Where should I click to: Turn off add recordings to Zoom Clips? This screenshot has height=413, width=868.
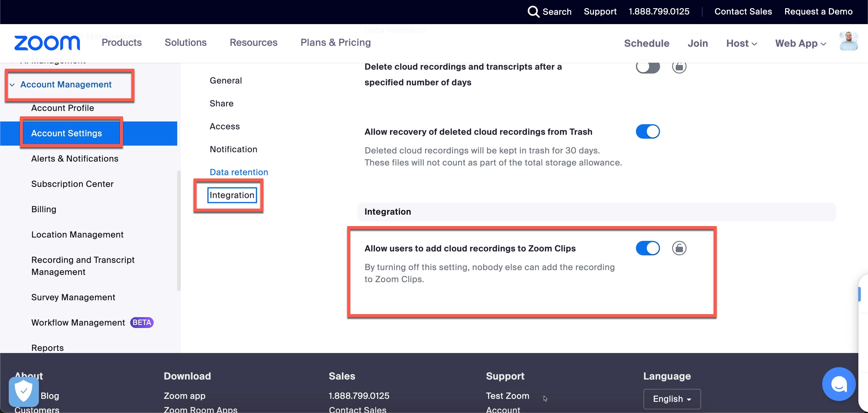pyautogui.click(x=647, y=248)
